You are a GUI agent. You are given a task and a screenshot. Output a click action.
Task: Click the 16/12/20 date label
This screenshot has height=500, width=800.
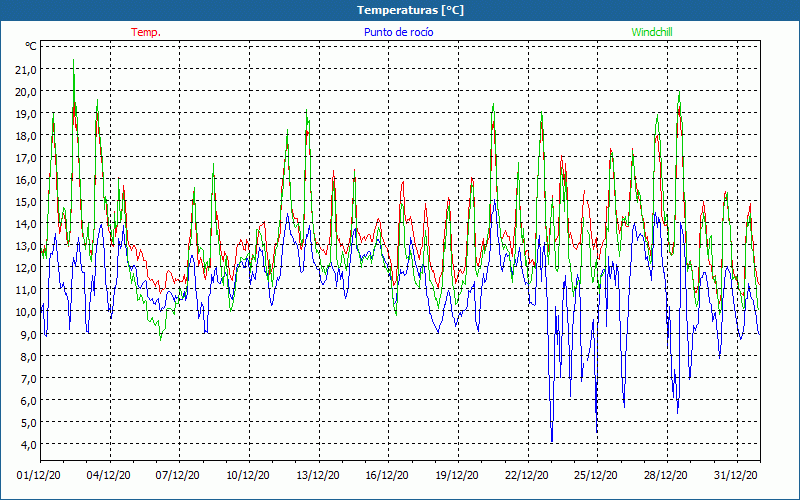click(x=387, y=476)
